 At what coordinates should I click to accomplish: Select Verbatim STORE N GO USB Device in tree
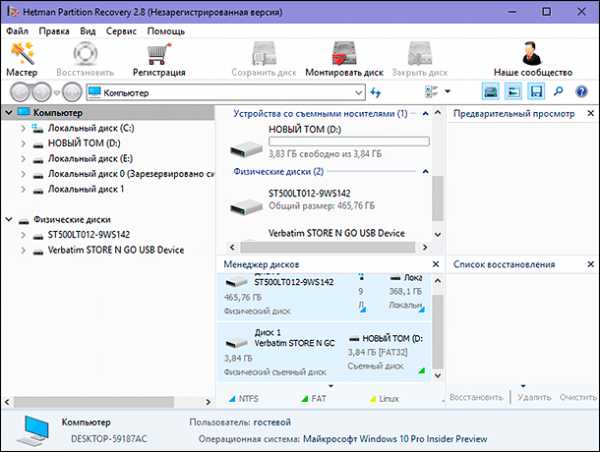click(x=116, y=250)
